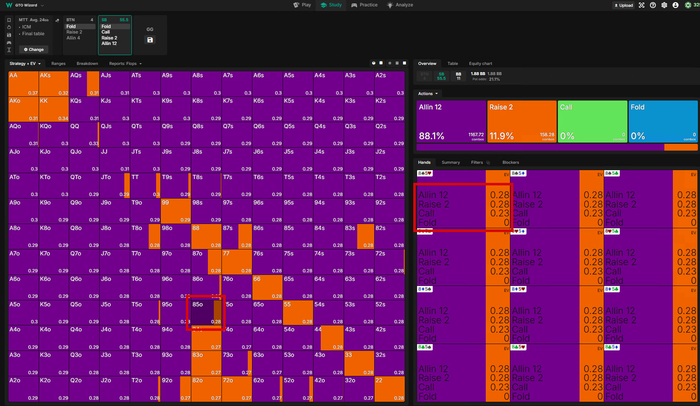This screenshot has width=700, height=406.
Task: Open the GTO Wizard dropdown chevron
Action: (42, 5)
